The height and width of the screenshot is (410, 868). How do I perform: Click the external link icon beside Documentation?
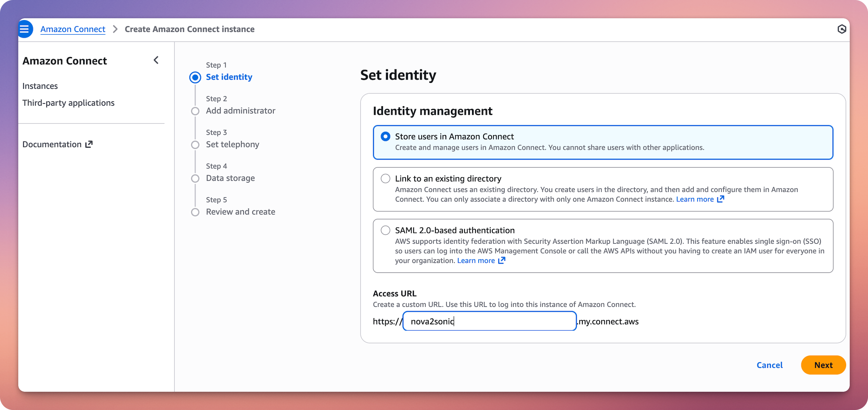click(x=89, y=144)
